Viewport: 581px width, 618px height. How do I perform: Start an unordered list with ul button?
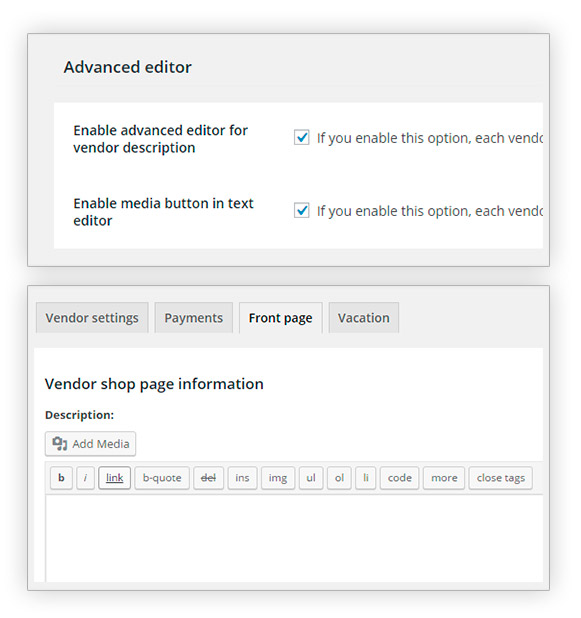[x=311, y=478]
